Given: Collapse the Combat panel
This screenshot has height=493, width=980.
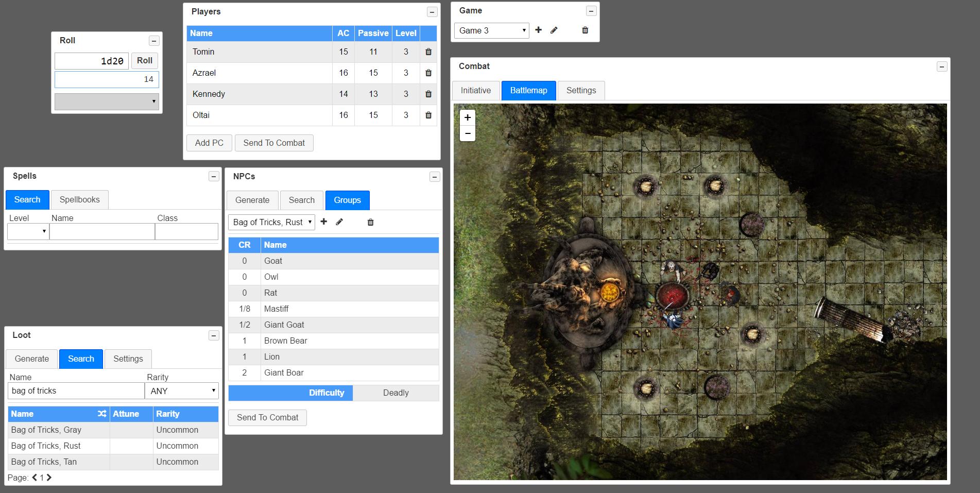Looking at the screenshot, I should [x=942, y=66].
